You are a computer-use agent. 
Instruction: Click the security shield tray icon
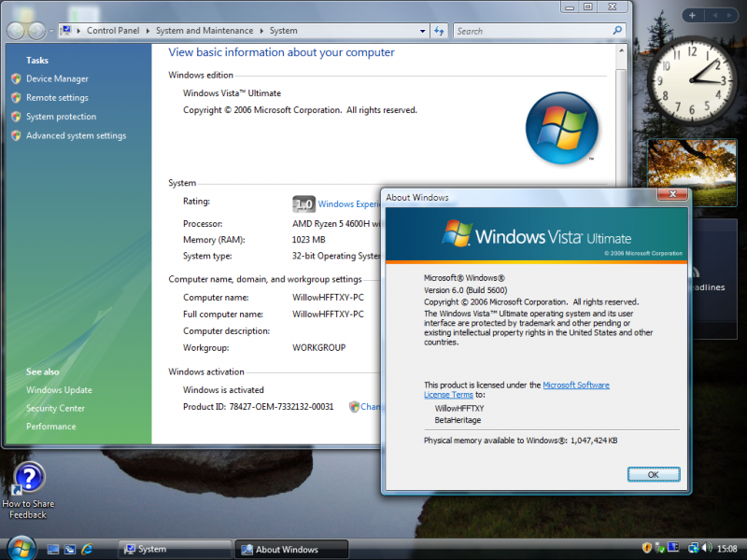(647, 548)
